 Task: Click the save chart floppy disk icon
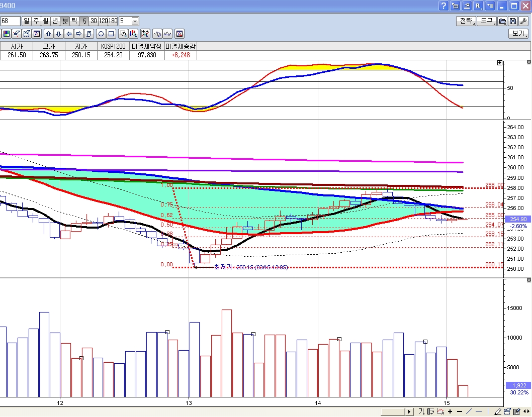pyautogui.click(x=512, y=21)
